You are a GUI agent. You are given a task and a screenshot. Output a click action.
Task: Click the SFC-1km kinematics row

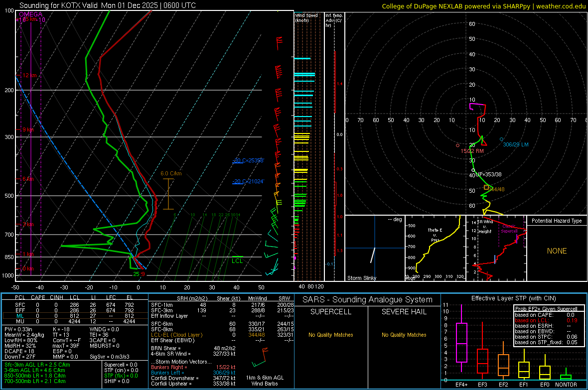point(222,305)
